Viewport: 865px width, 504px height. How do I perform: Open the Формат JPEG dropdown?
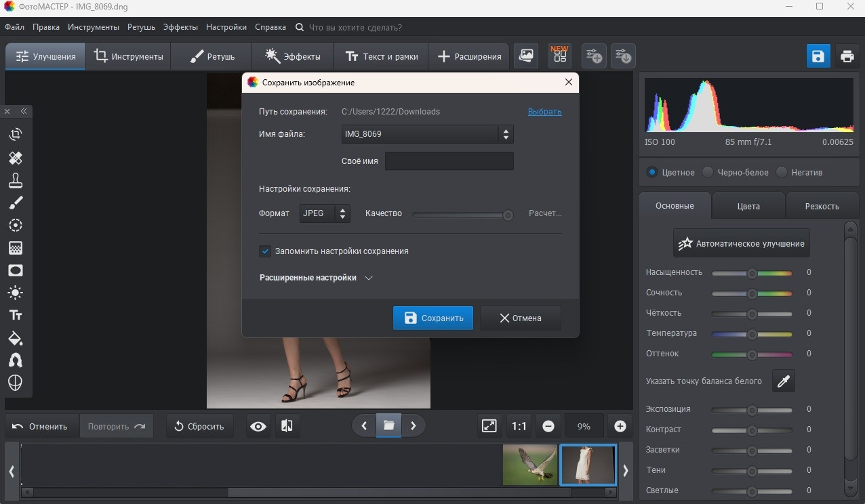tap(325, 213)
